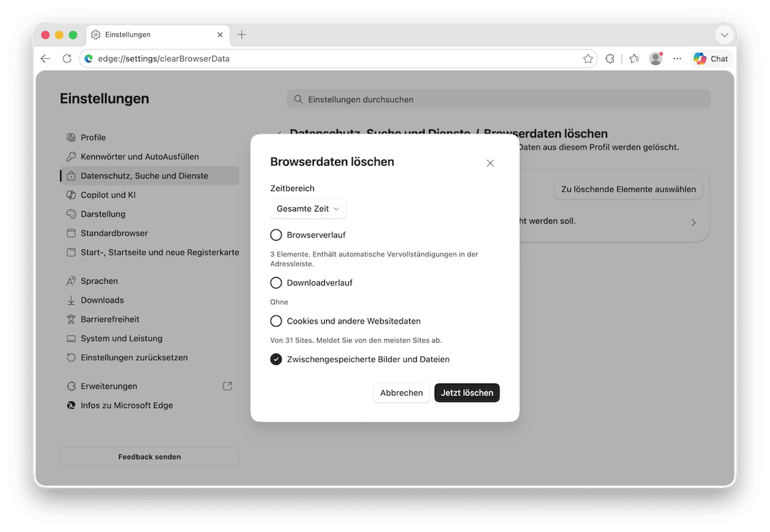Open the three-dot Edge menu

tap(678, 58)
